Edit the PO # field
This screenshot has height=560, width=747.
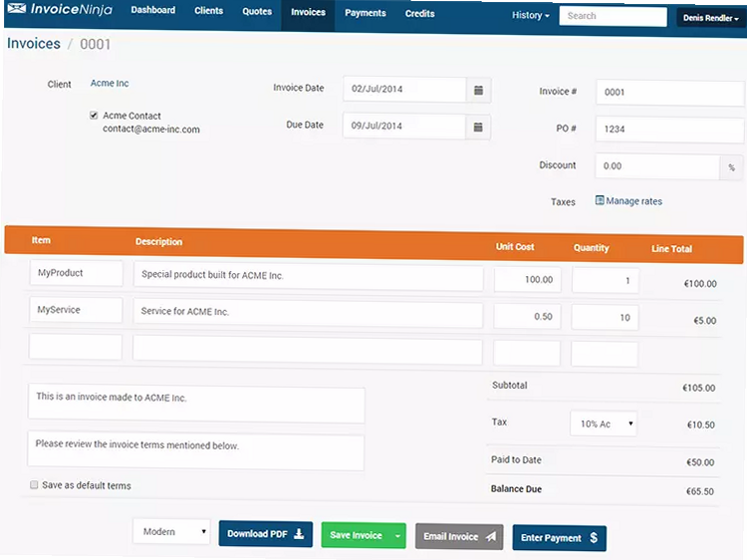click(669, 130)
